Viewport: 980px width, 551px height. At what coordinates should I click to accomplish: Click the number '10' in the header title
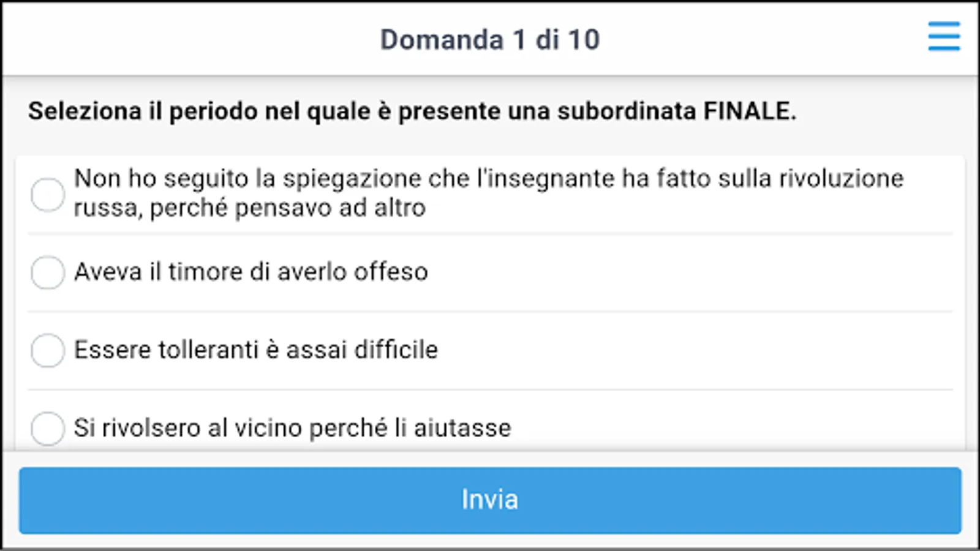tap(584, 40)
